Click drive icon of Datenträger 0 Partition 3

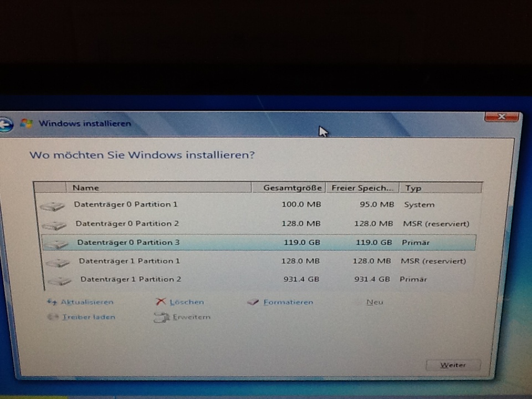[56, 244]
